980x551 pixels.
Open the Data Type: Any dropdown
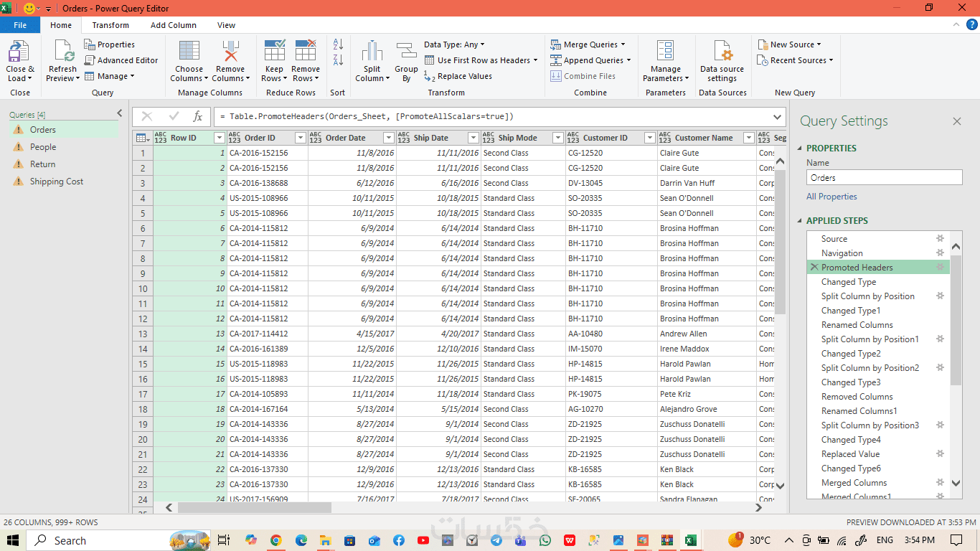(454, 44)
